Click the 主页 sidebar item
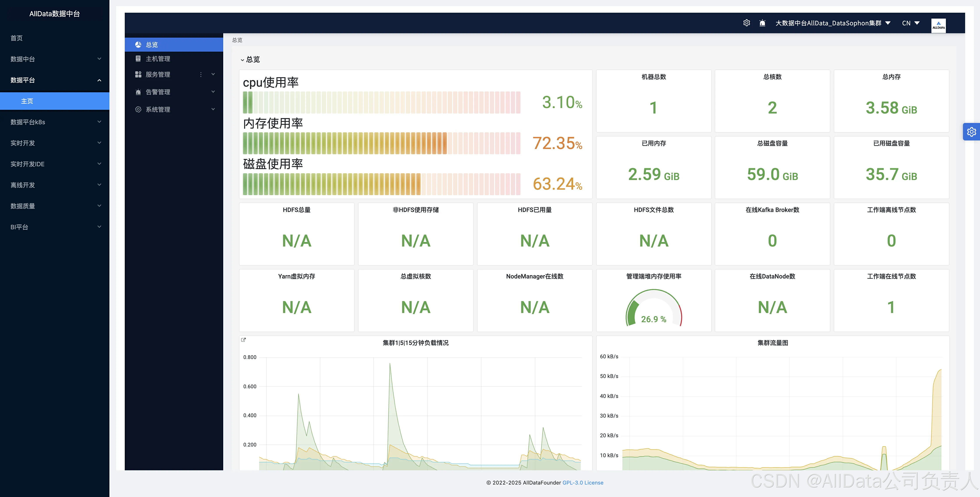Viewport: 980px width, 497px height. 27,101
